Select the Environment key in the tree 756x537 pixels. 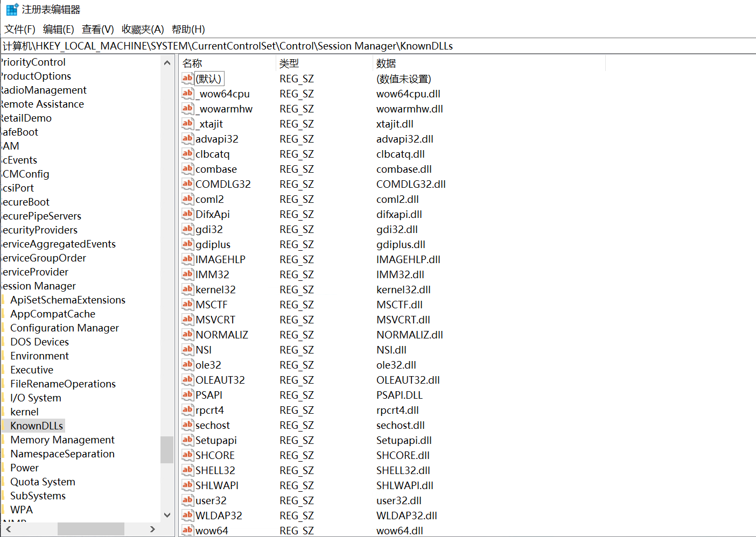pos(39,356)
